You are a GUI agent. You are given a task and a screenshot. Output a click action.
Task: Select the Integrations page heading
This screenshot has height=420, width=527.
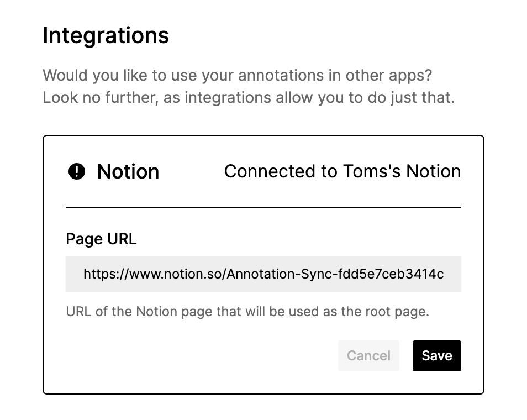(x=106, y=35)
